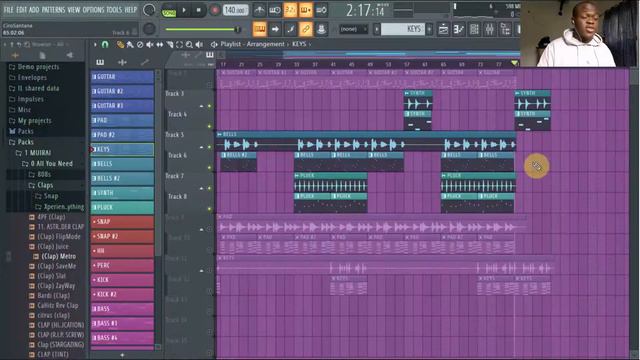This screenshot has height=360, width=640.
Task: Collapse the 1 MUIRAI folder
Action: (x=33, y=153)
